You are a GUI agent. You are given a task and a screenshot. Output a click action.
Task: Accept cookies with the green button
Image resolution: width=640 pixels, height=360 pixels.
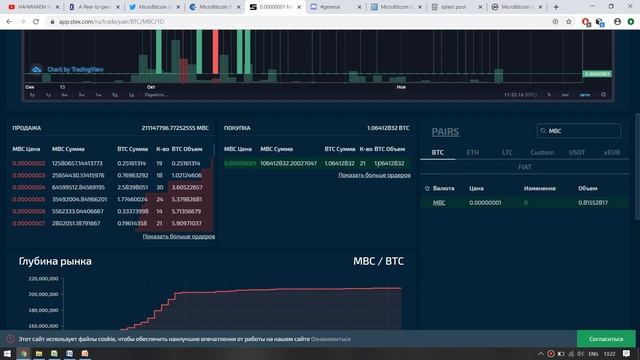pyautogui.click(x=606, y=339)
